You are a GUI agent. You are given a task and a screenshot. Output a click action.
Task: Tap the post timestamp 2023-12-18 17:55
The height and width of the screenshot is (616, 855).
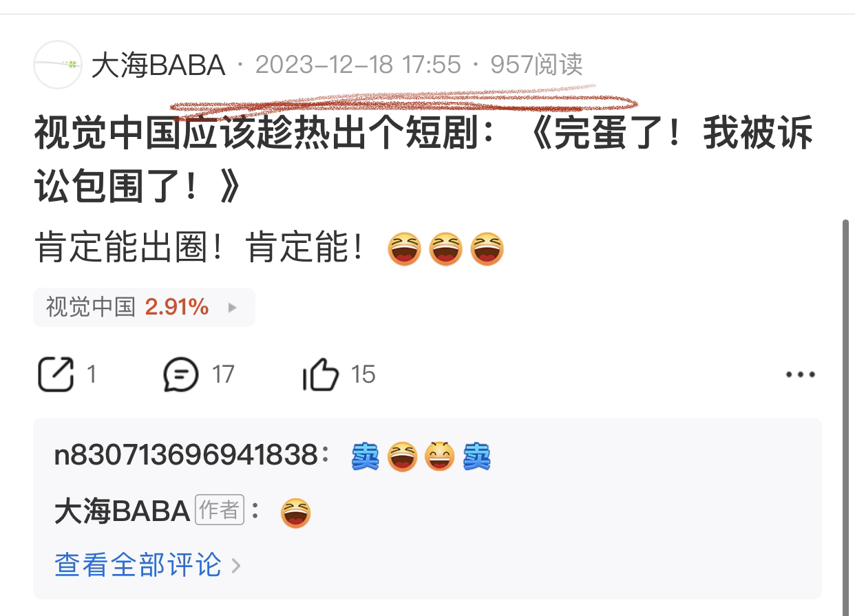pyautogui.click(x=358, y=65)
